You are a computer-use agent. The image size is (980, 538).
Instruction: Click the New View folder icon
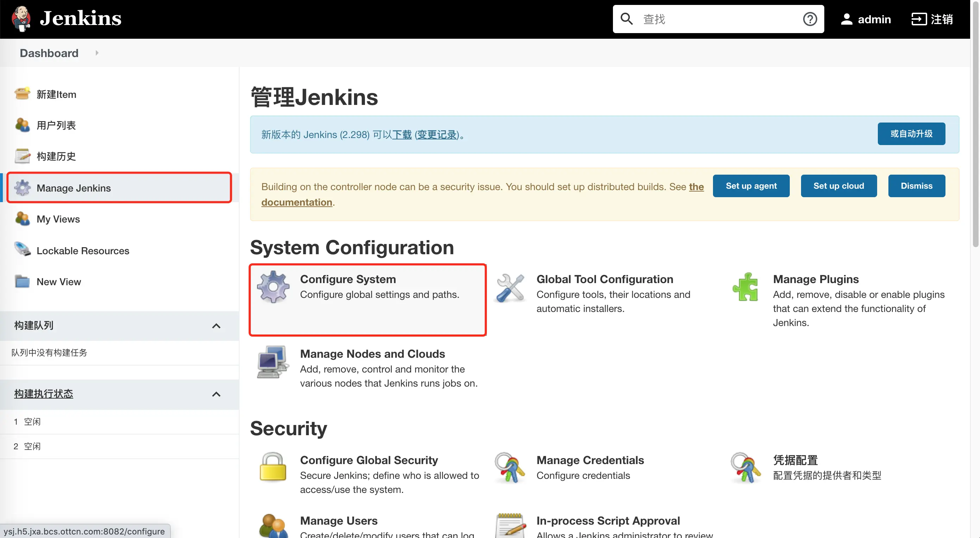[x=22, y=281]
